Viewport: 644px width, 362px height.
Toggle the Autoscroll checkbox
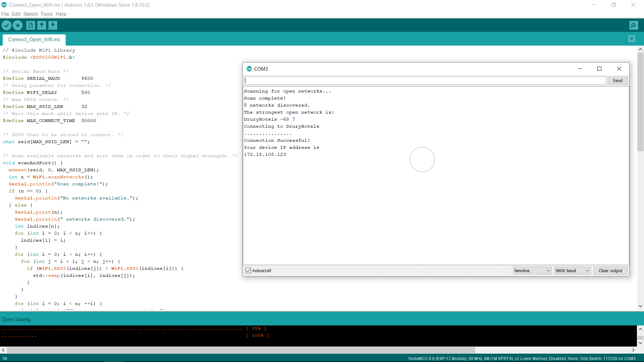pyautogui.click(x=248, y=270)
